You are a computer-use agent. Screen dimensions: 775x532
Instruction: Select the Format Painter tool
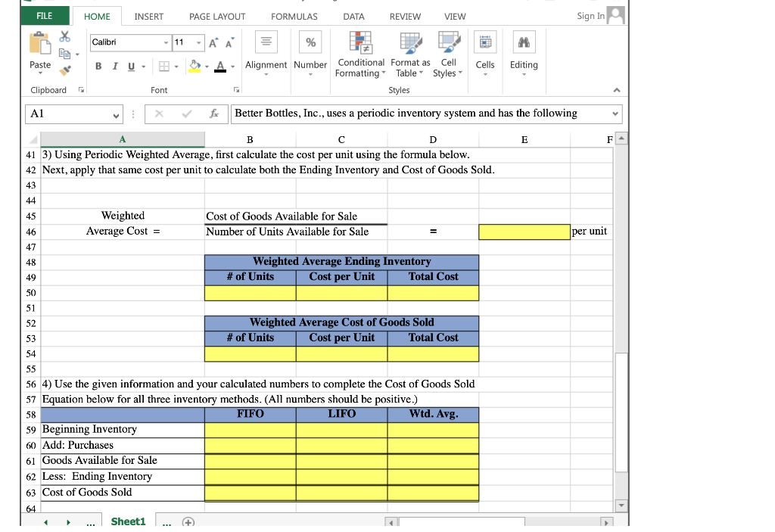click(65, 70)
